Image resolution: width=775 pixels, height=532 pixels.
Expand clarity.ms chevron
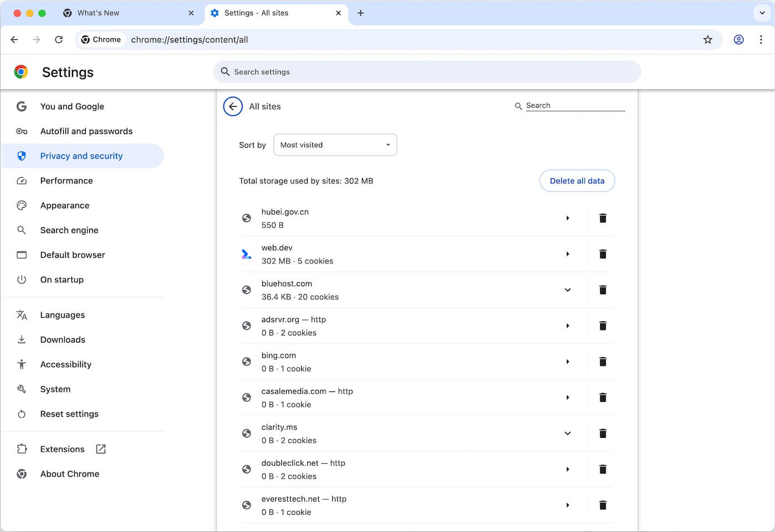pyautogui.click(x=567, y=433)
